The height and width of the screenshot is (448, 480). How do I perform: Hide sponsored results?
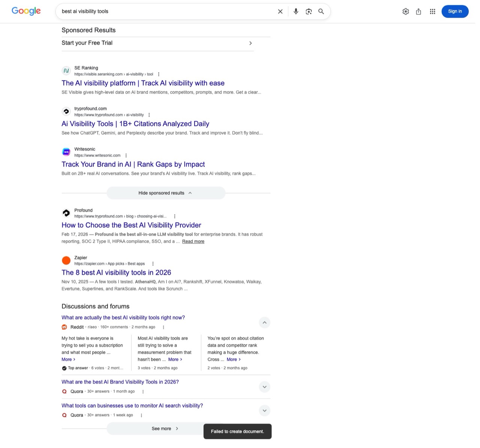pos(166,193)
